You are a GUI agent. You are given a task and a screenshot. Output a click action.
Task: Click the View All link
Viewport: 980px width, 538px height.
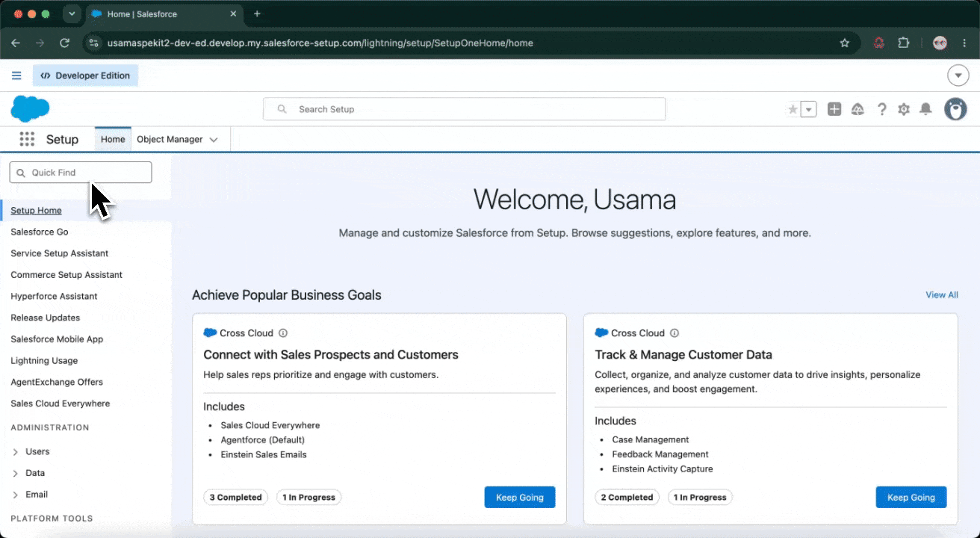click(x=942, y=295)
